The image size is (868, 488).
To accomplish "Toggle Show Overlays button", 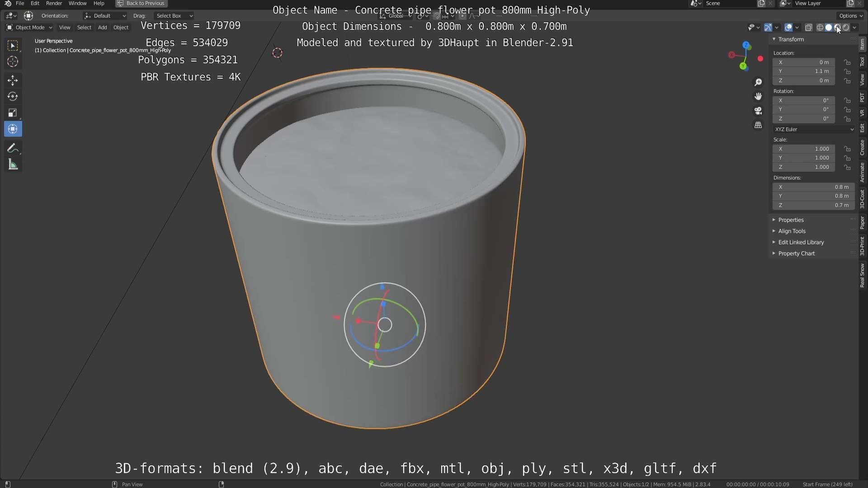I will click(x=788, y=28).
